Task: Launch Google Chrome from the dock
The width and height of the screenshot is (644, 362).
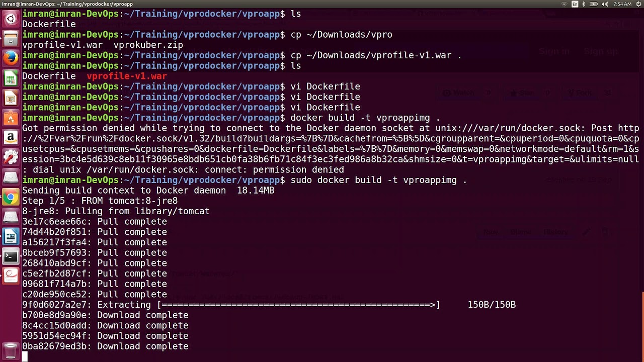Action: 11,197
